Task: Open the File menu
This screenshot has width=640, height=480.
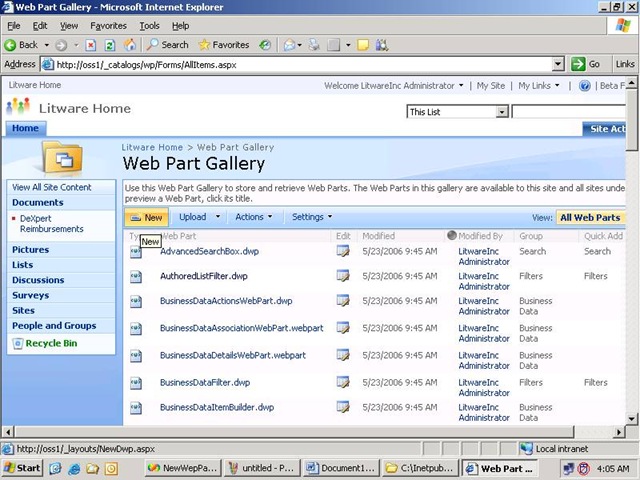Action: pyautogui.click(x=13, y=26)
